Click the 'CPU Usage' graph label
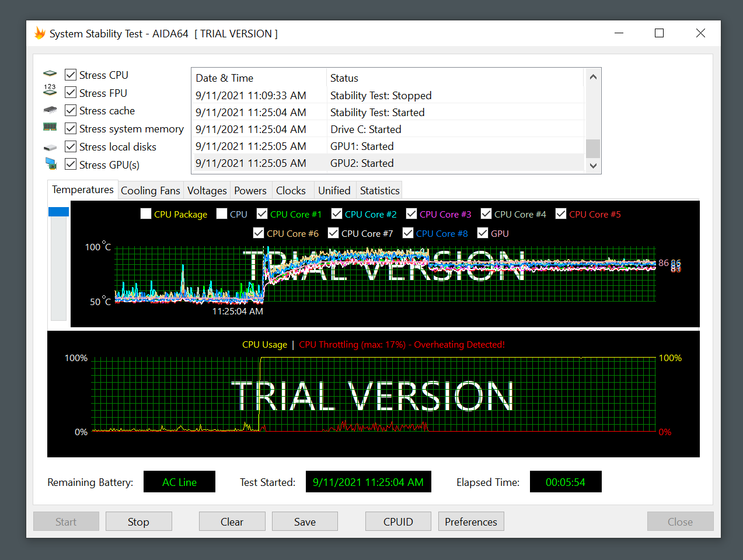The height and width of the screenshot is (560, 743). 264,344
